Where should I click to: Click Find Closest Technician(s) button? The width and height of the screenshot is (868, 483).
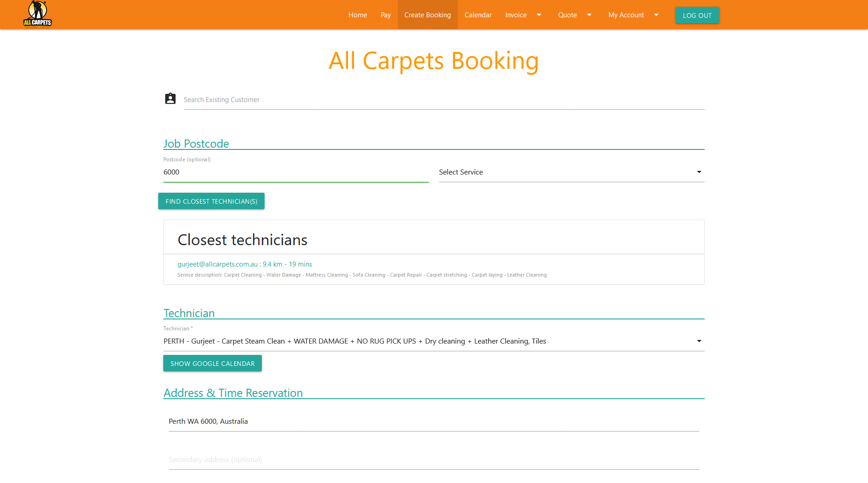click(211, 201)
